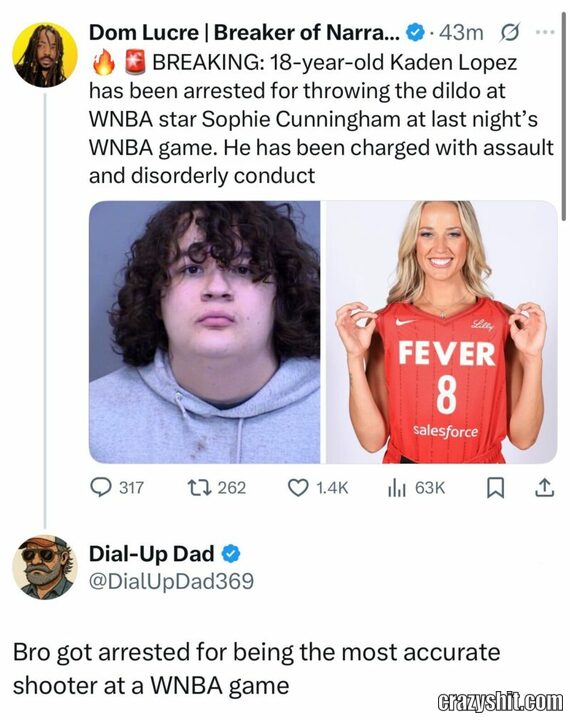The image size is (570, 720).
Task: Bookmark the Dom Lucre post
Action: (x=495, y=488)
